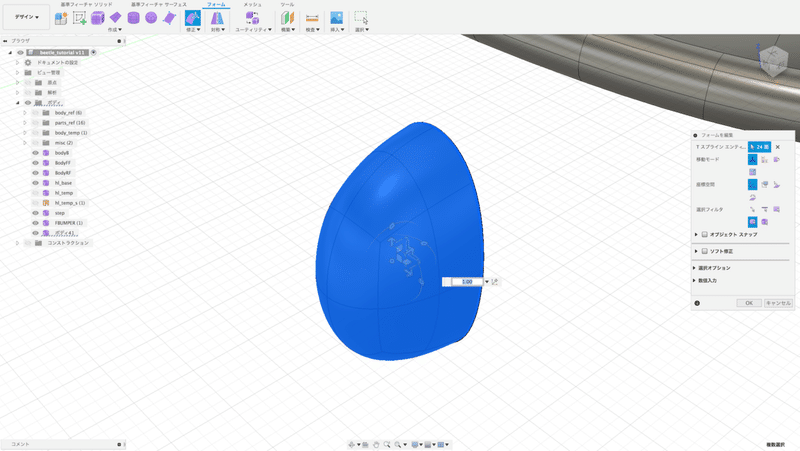Viewport: 800px width, 451px height.
Task: Choose translation-only move mode icon
Action: 764,160
